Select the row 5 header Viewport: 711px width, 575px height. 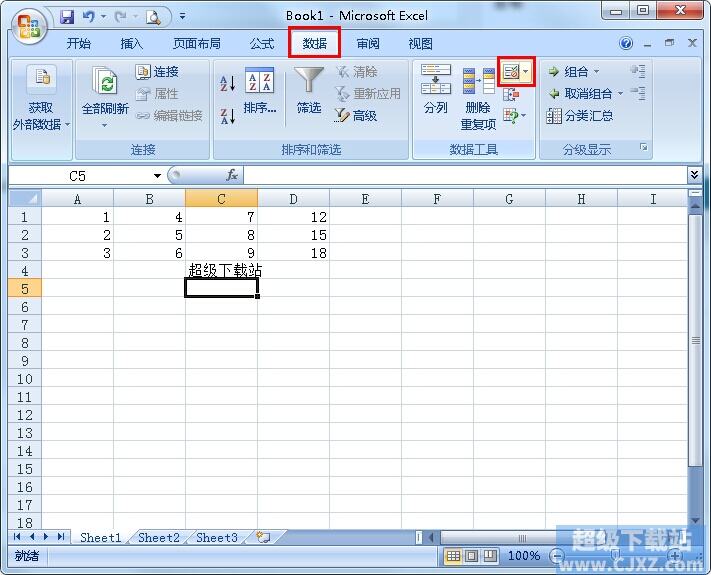click(25, 289)
